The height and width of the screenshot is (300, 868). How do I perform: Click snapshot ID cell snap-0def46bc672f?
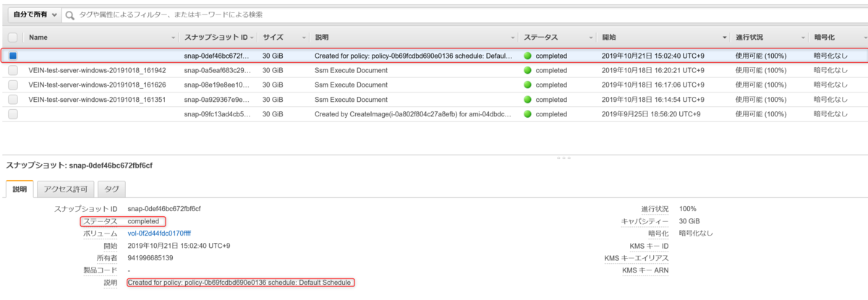pyautogui.click(x=218, y=55)
